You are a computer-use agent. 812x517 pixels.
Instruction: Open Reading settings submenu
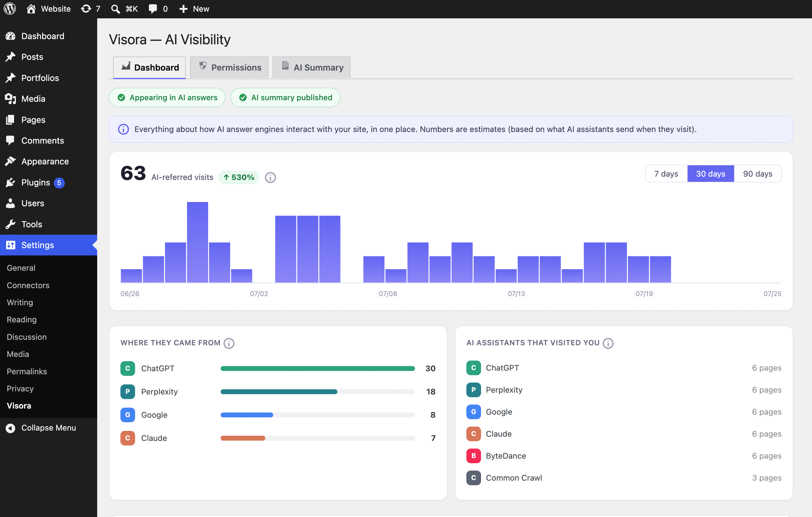(x=22, y=320)
